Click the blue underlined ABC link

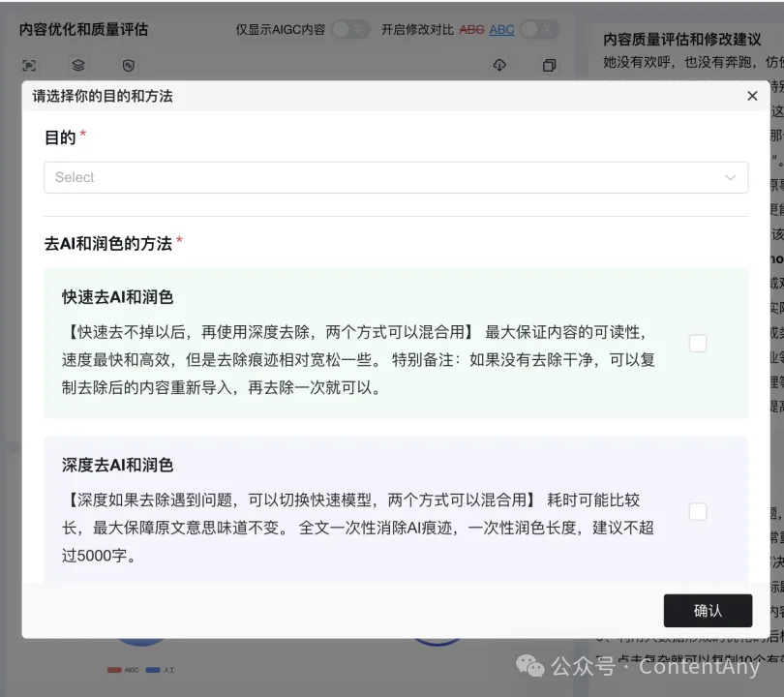tap(501, 30)
